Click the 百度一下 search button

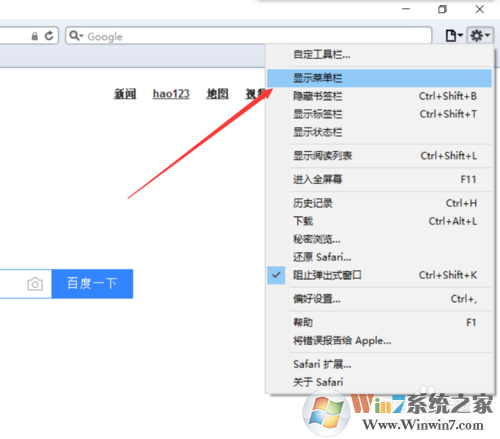92,284
